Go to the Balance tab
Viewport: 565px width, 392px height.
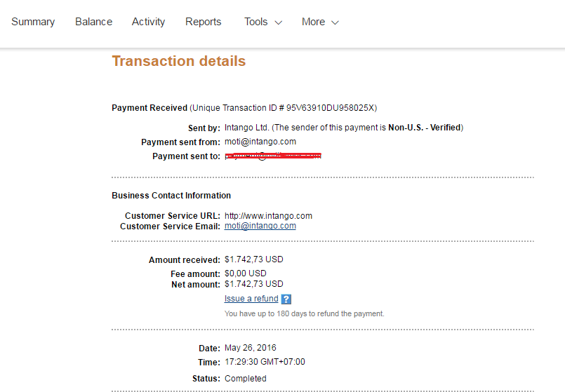click(x=93, y=22)
